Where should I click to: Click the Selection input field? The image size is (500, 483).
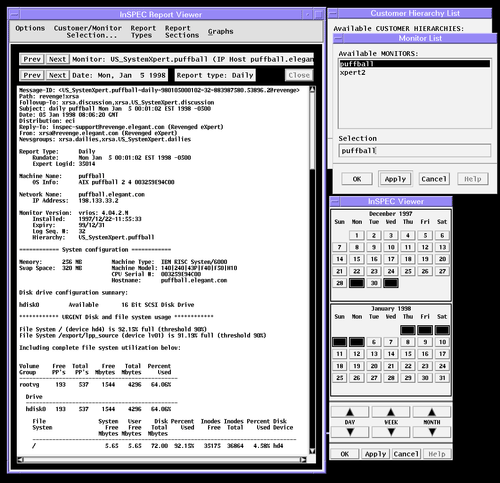[415, 151]
